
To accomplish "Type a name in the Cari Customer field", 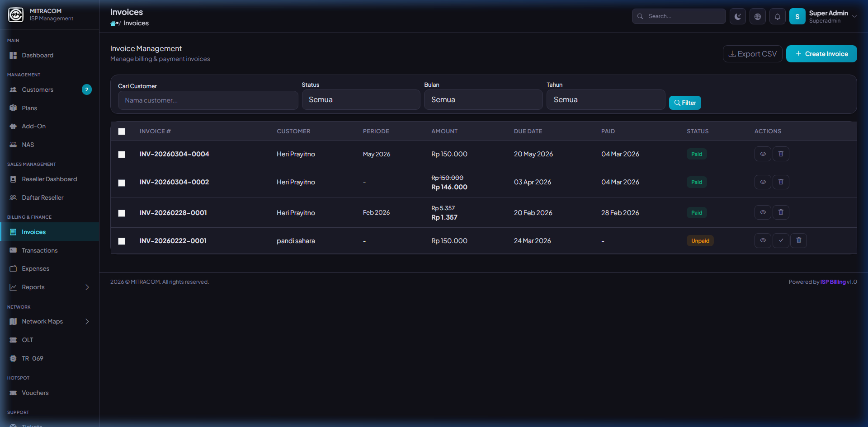I will pyautogui.click(x=208, y=100).
